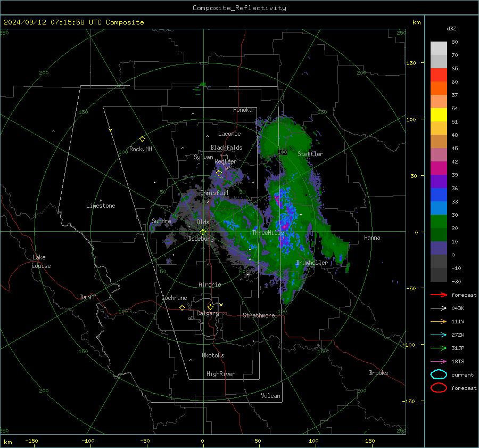Screen dimensions: 479x448
Task: Click the Sylvan town label
Action: (203, 157)
